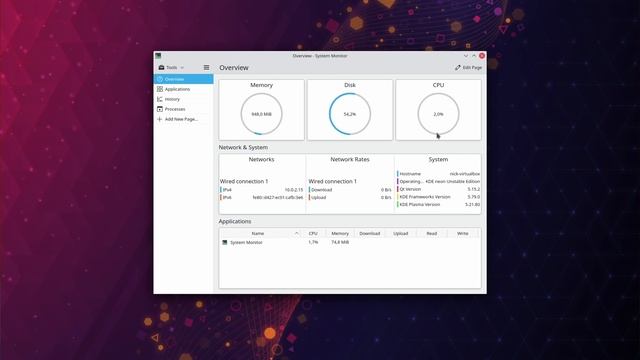Click the System Monitor app icon in the table
640x360 pixels.
pos(224,242)
